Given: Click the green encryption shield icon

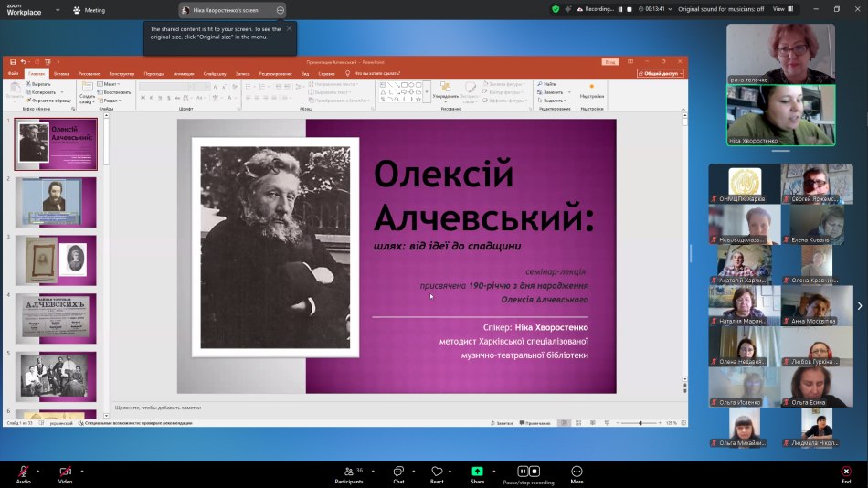Looking at the screenshot, I should click(556, 9).
